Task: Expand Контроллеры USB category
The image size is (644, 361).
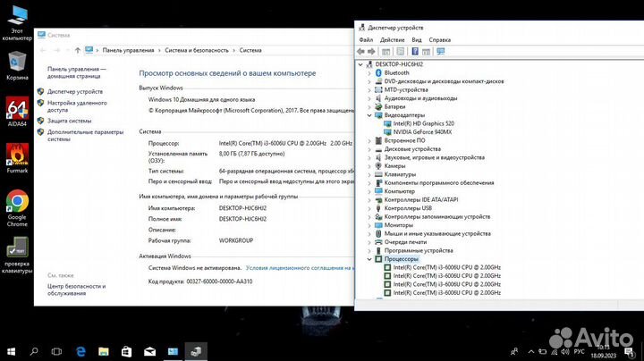Action: pos(369,208)
